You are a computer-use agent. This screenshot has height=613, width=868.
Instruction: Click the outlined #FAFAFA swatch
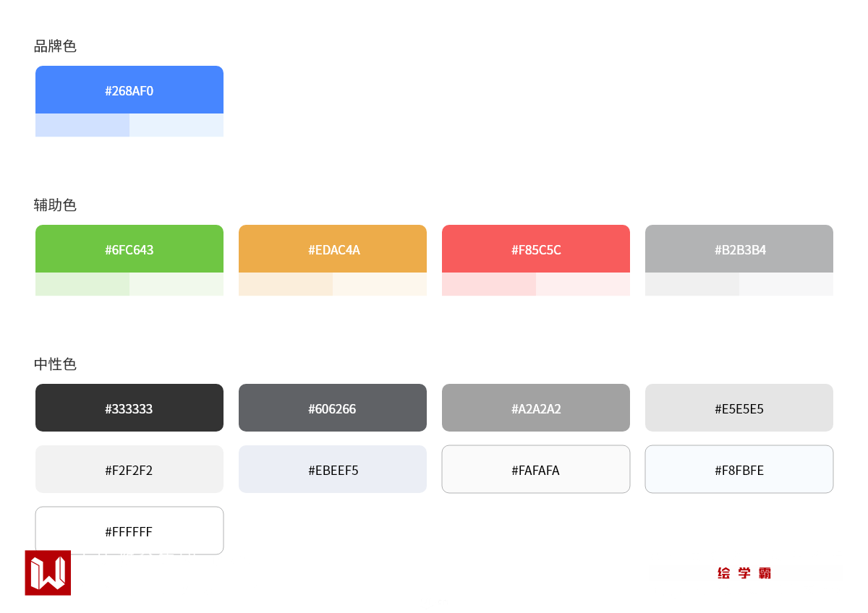(x=536, y=469)
